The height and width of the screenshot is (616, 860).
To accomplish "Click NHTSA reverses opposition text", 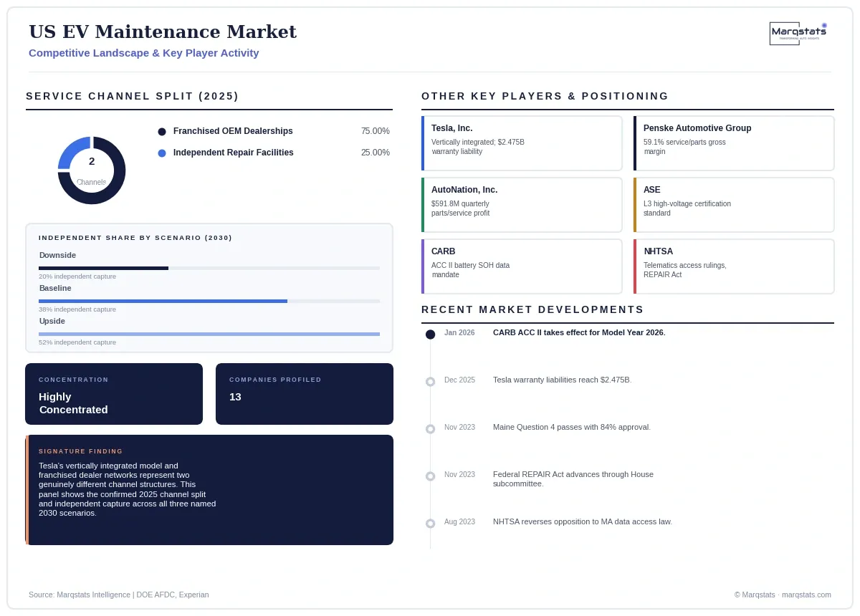I will (583, 521).
